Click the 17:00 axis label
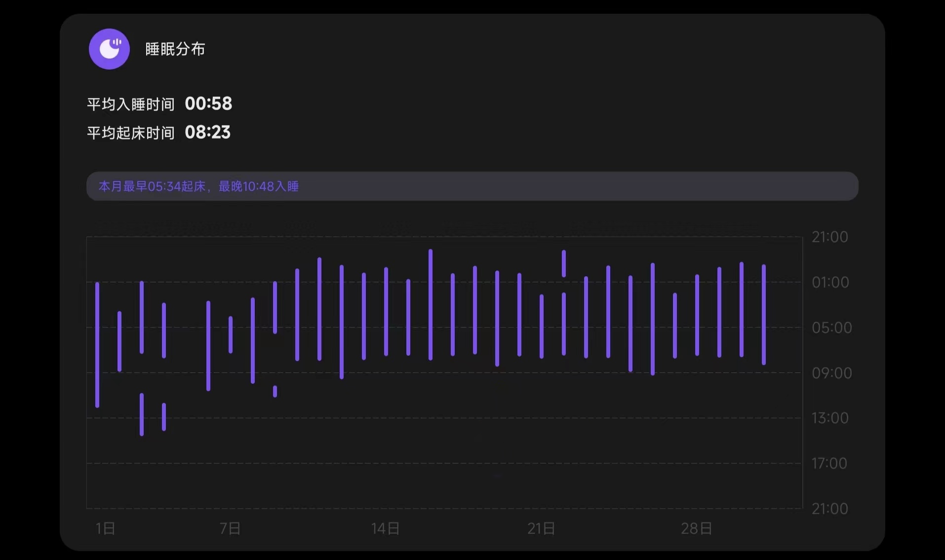 click(829, 463)
